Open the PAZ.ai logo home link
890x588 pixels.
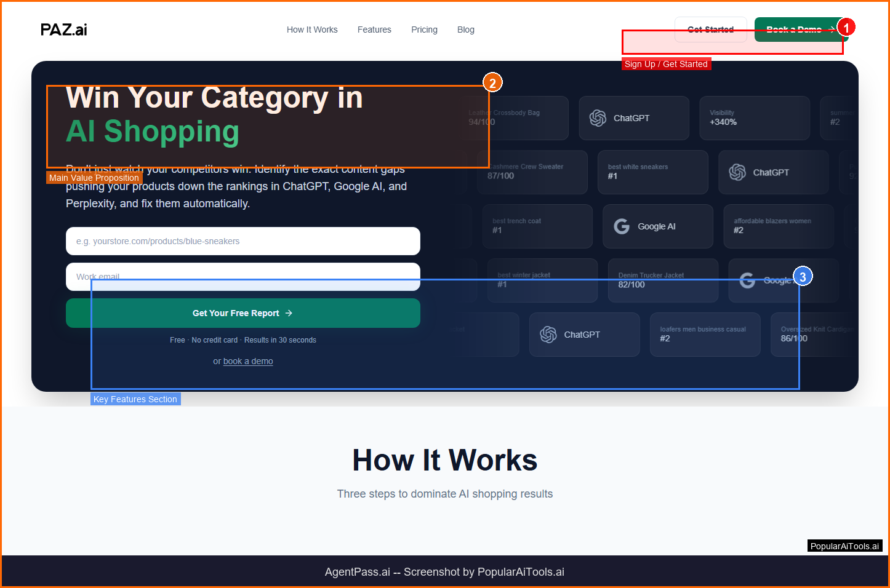point(64,30)
